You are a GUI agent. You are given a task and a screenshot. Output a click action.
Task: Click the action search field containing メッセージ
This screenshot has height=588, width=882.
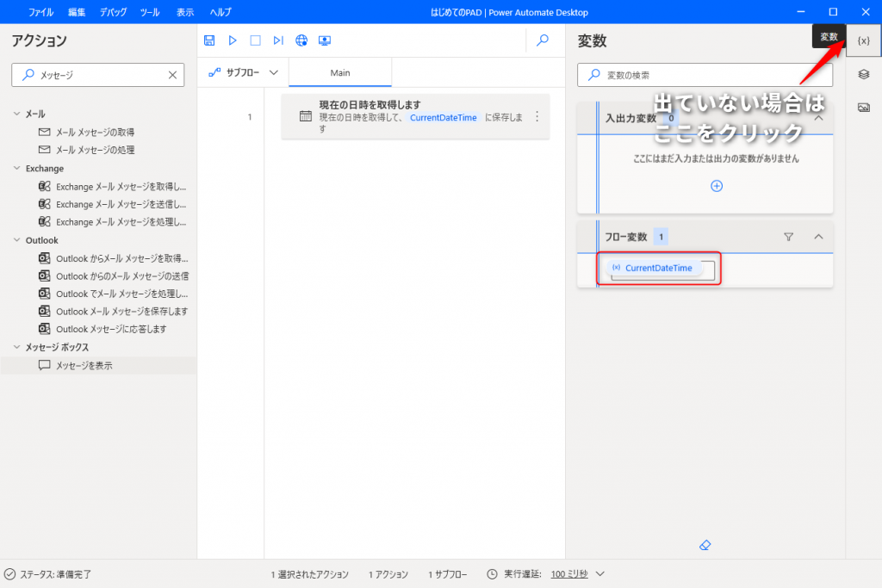click(98, 75)
